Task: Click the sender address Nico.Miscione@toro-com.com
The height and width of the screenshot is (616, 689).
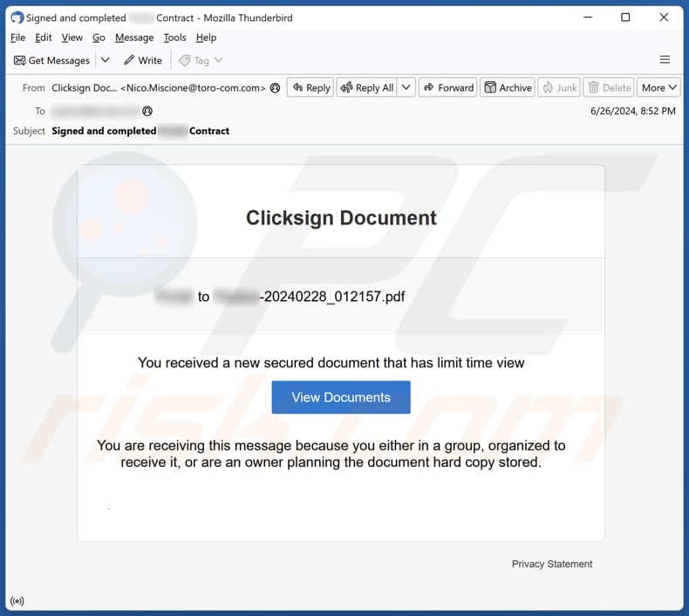Action: (x=193, y=88)
